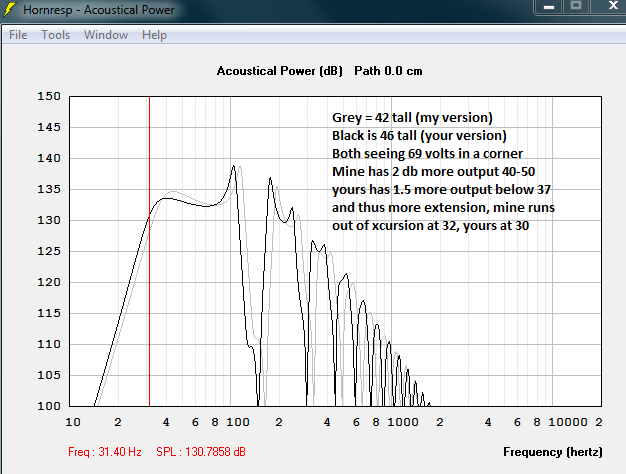Click the 1000 frequency axis label

click(x=403, y=422)
